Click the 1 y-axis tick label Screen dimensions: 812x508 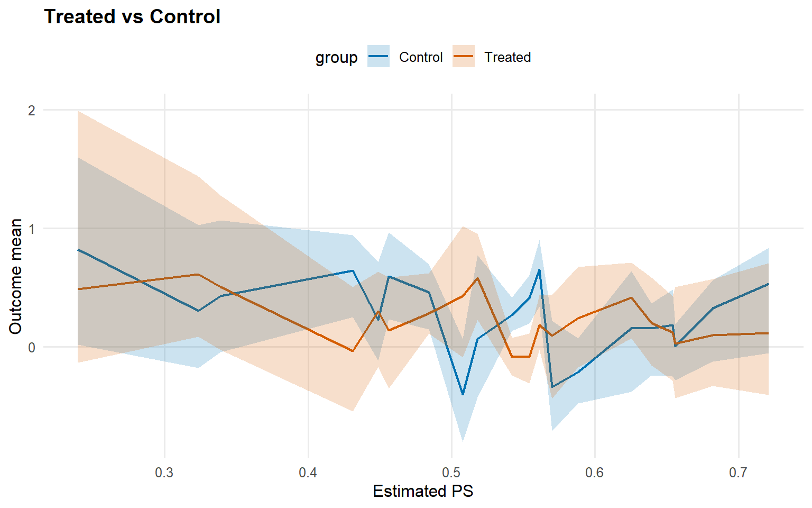pyautogui.click(x=32, y=229)
